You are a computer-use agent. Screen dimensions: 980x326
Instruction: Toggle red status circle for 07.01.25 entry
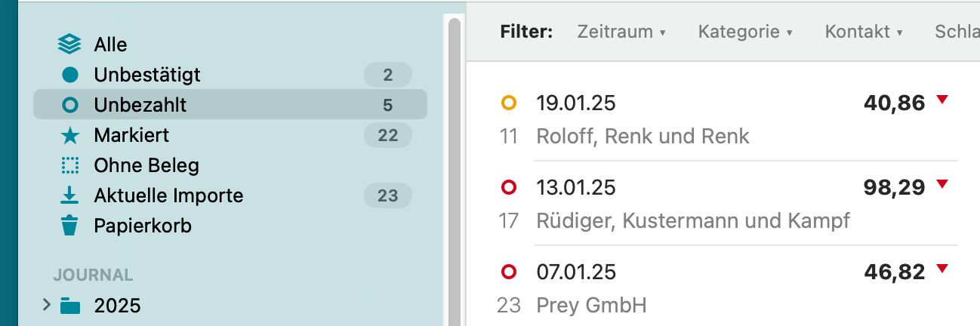click(509, 272)
